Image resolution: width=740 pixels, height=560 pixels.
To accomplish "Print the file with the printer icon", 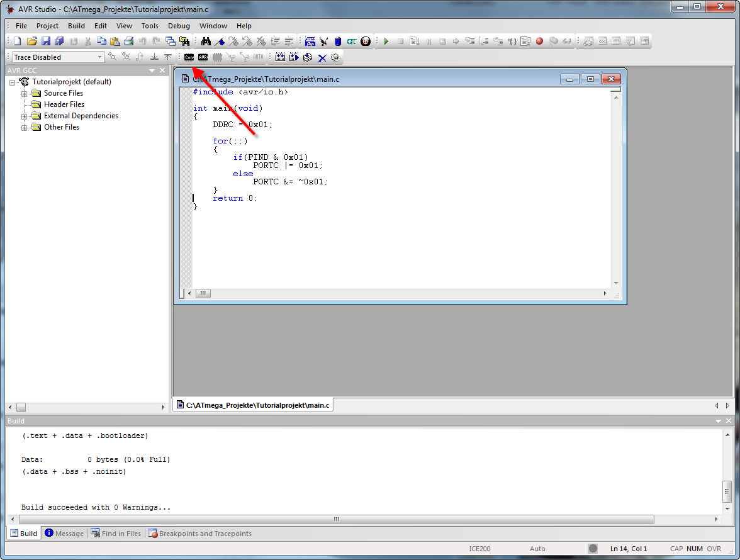I will click(128, 42).
